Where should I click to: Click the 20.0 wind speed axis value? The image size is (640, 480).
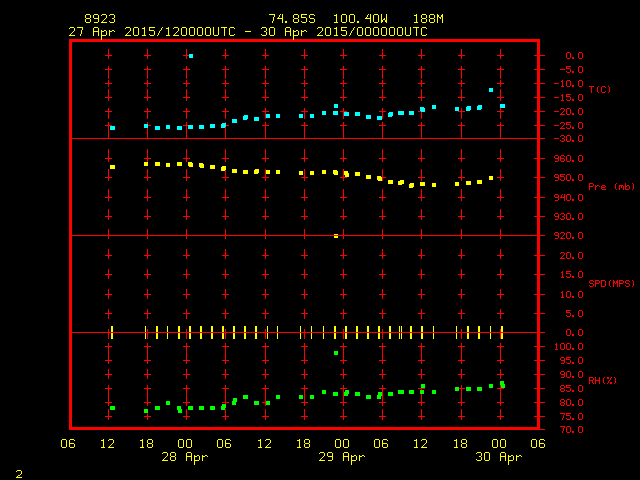point(571,256)
